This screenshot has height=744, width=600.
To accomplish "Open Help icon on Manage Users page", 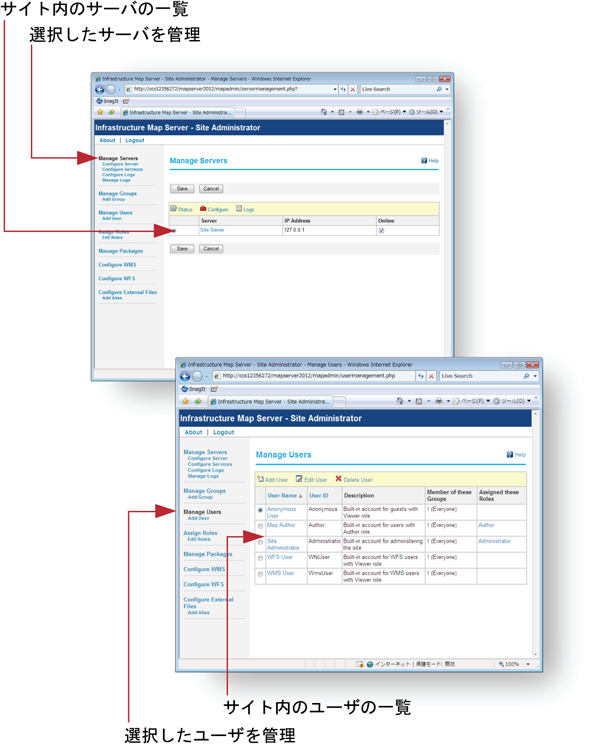I will [x=510, y=455].
